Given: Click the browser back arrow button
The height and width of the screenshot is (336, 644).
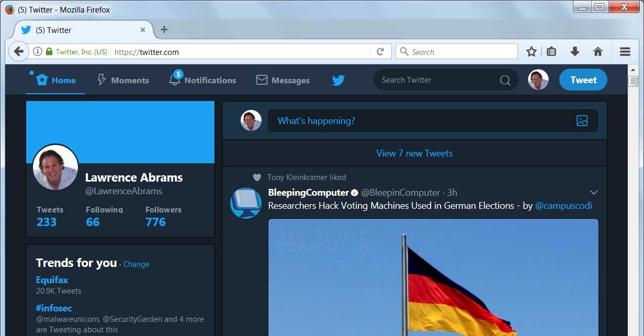Looking at the screenshot, I should click(x=19, y=51).
